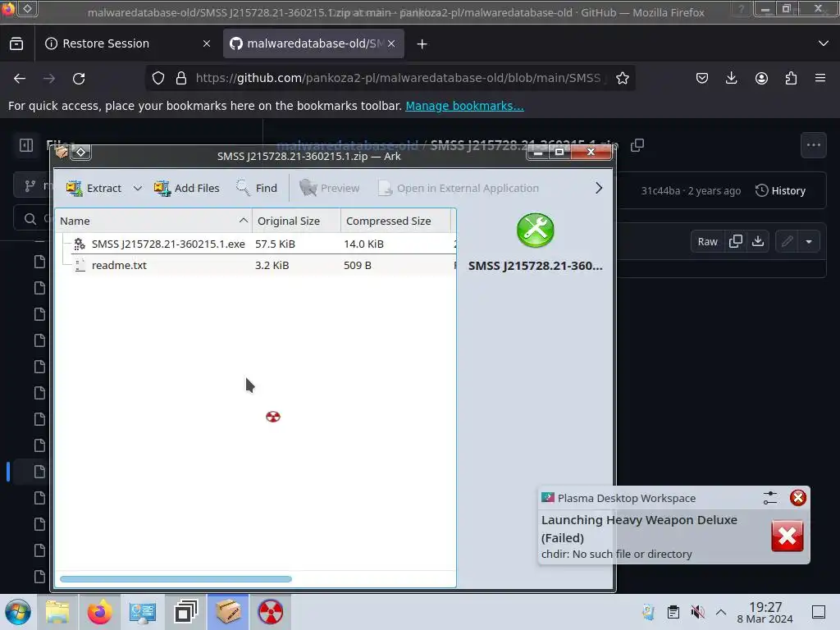Click the green tools icon in info panel

(x=535, y=231)
